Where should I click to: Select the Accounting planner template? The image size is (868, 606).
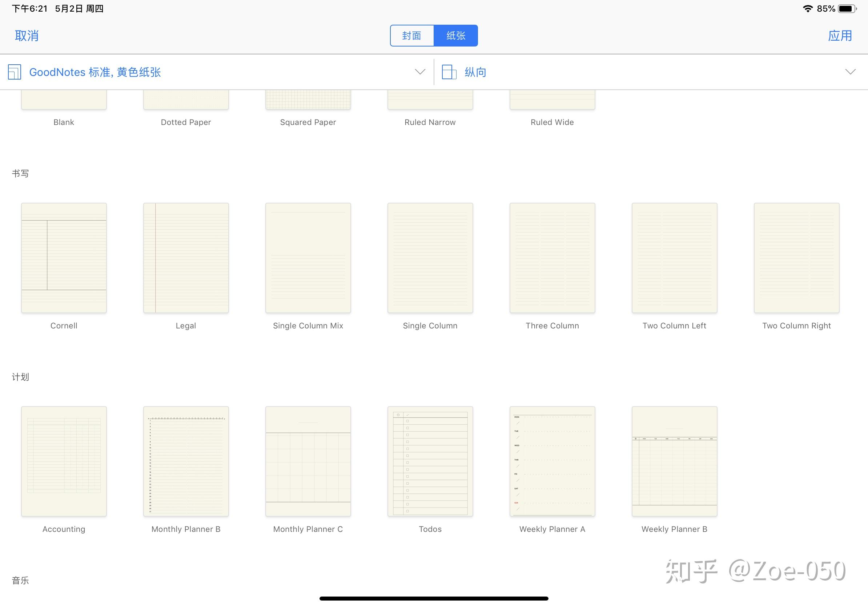(x=64, y=461)
